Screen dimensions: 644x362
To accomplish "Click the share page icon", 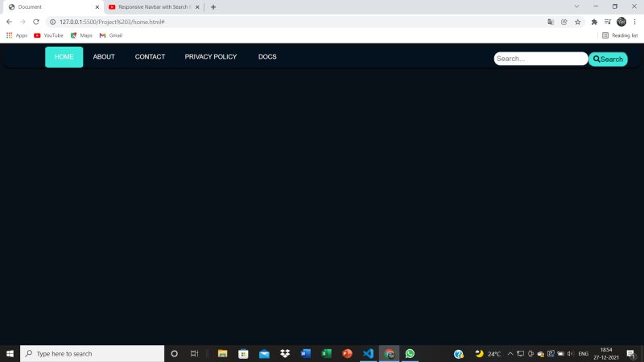I will click(564, 22).
